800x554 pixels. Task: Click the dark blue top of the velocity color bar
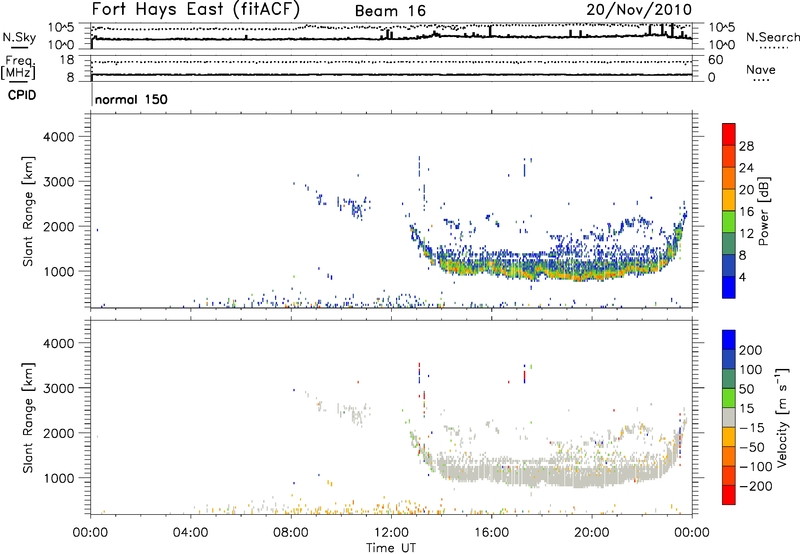(x=729, y=339)
